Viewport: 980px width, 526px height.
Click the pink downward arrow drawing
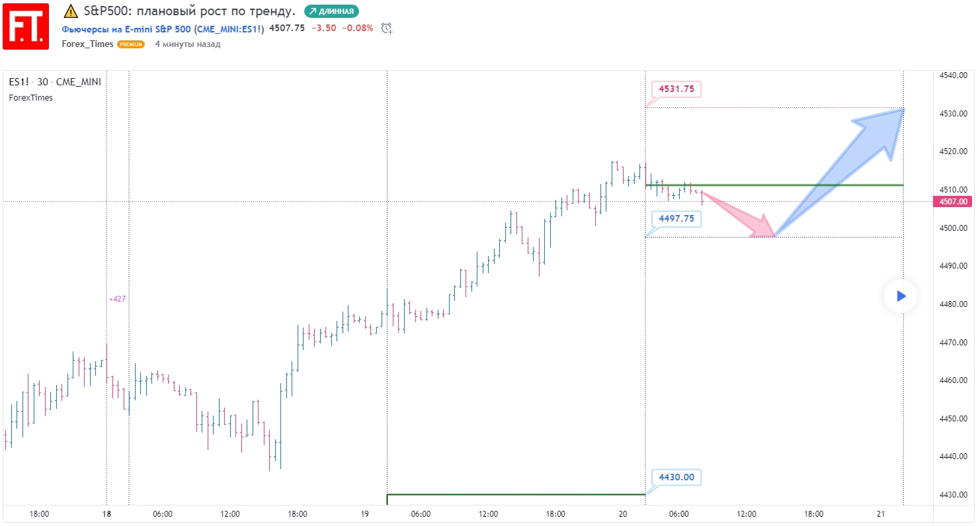pos(741,214)
